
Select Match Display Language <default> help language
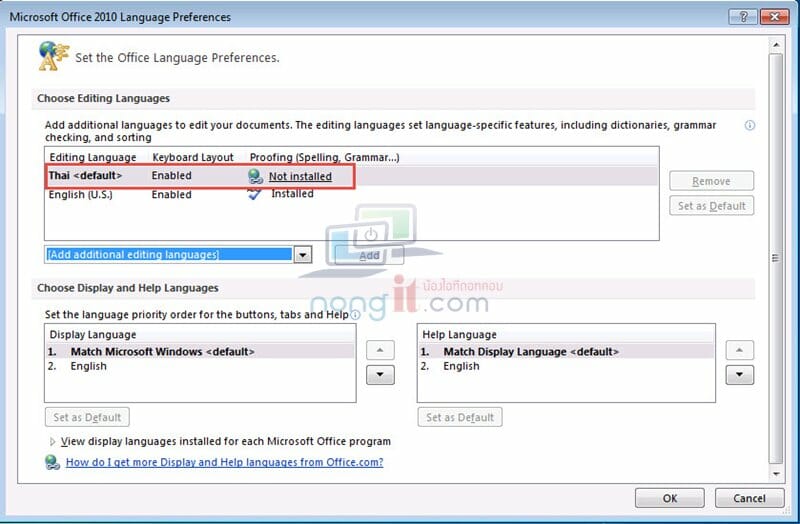click(566, 352)
